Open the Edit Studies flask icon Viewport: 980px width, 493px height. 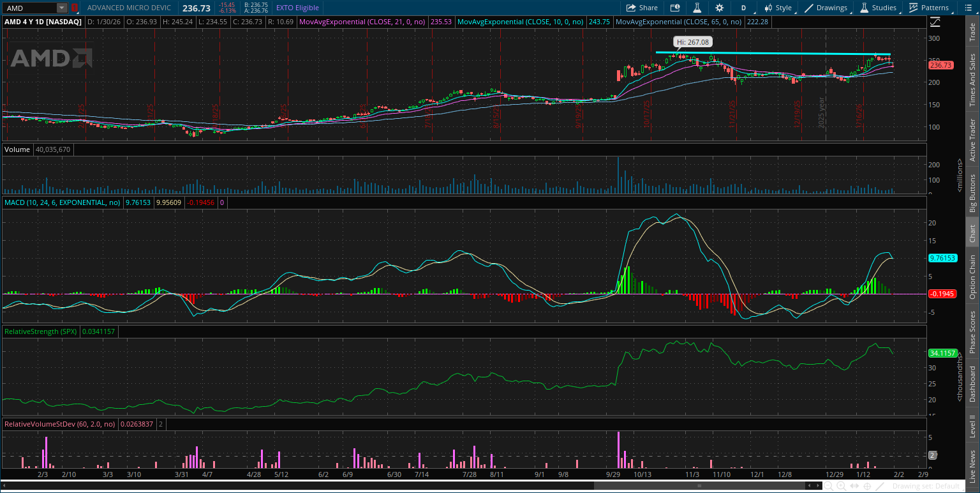[x=697, y=8]
